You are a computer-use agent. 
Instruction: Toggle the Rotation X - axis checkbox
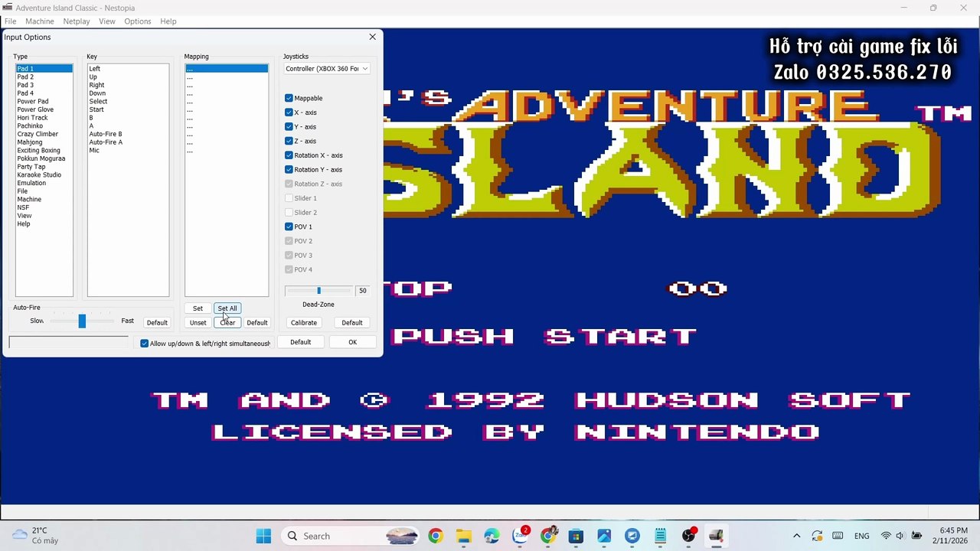(289, 155)
